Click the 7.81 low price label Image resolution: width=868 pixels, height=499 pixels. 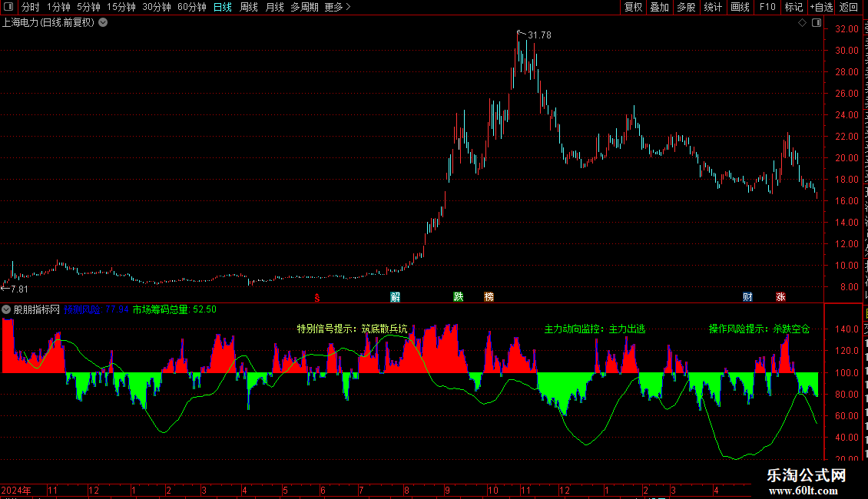19,289
